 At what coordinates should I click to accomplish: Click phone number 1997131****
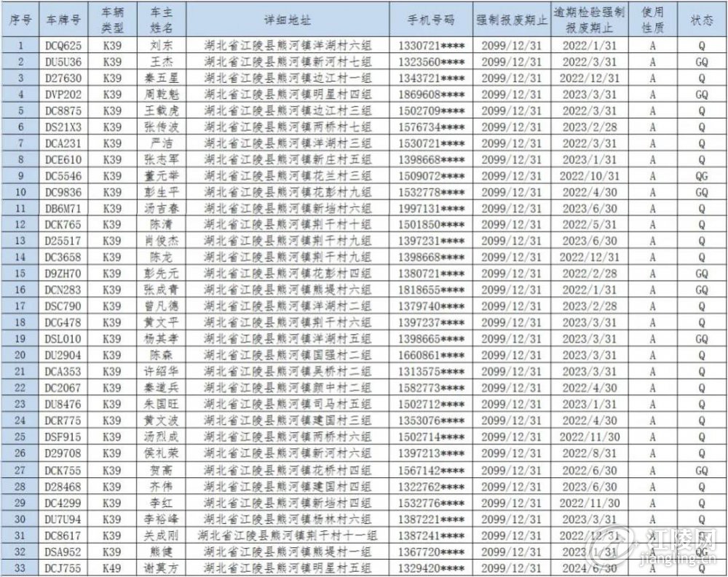pyautogui.click(x=431, y=208)
